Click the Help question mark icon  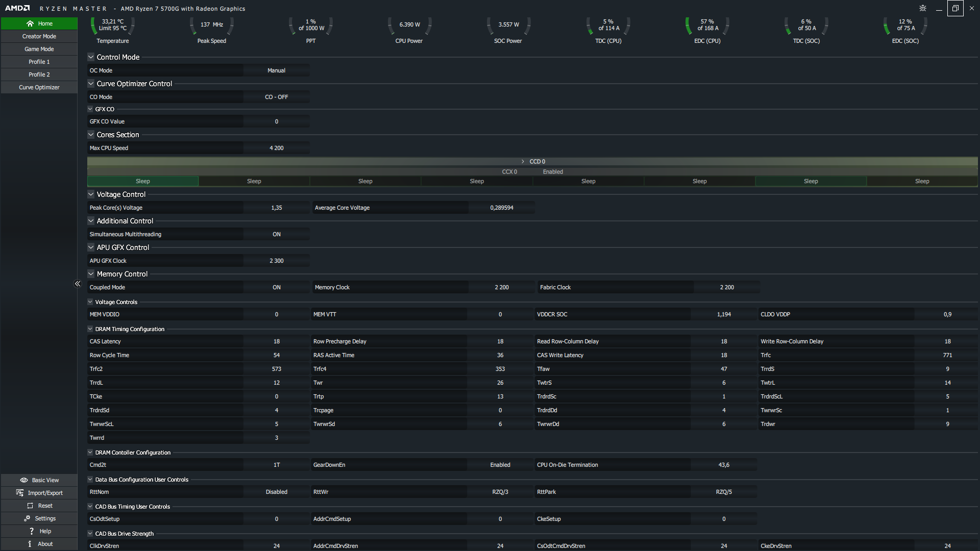32,531
